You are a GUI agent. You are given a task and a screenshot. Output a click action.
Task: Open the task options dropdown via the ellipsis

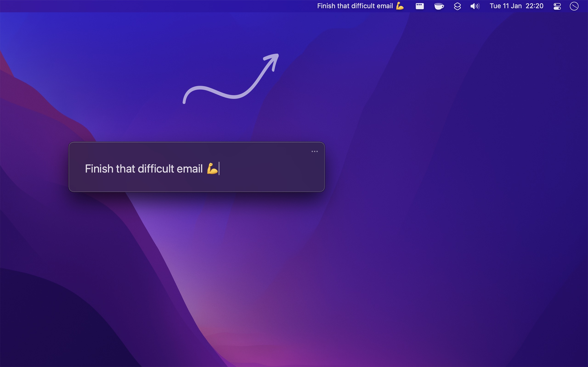click(x=314, y=151)
